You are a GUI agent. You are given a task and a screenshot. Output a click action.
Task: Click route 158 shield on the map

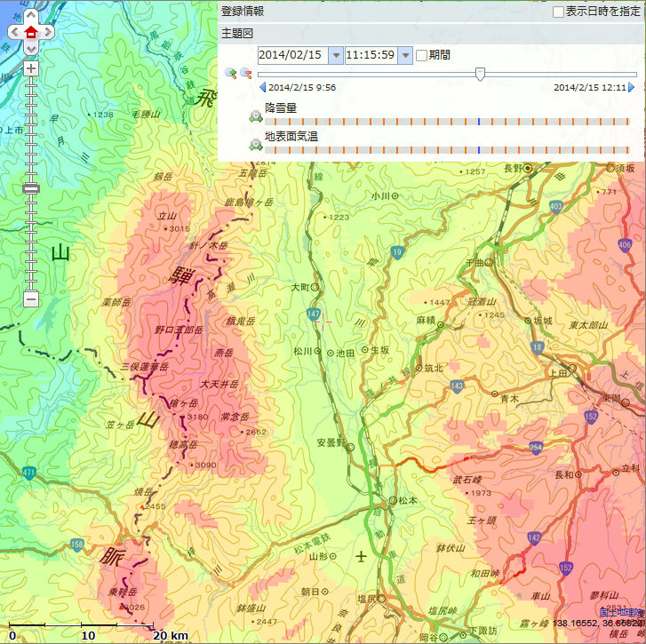coord(77,545)
